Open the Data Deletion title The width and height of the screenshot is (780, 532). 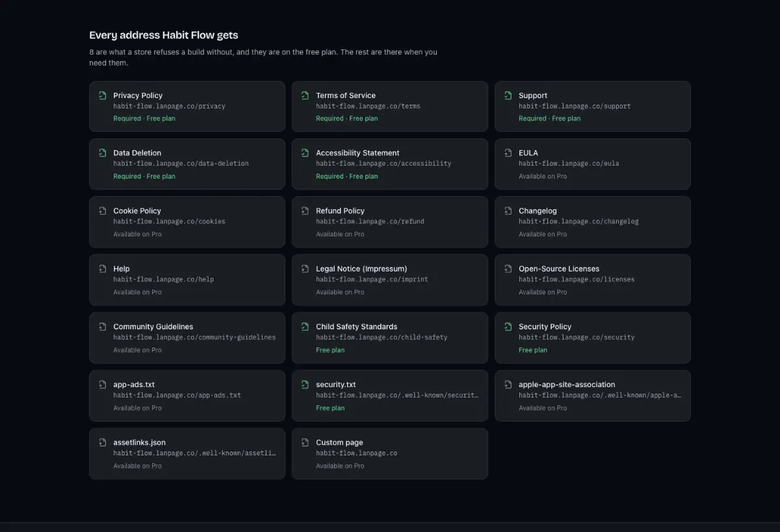pyautogui.click(x=137, y=153)
